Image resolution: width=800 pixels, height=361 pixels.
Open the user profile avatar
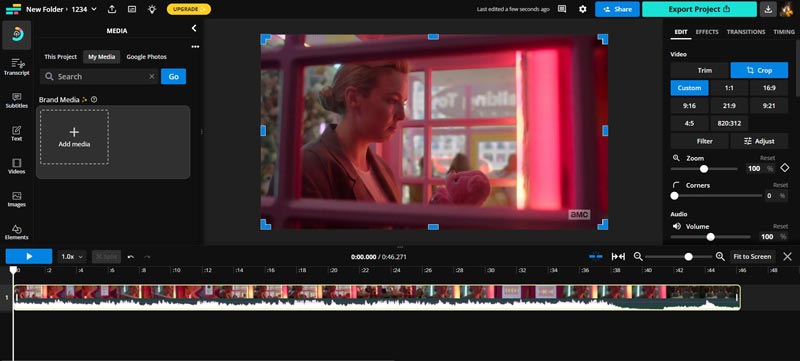coord(786,9)
